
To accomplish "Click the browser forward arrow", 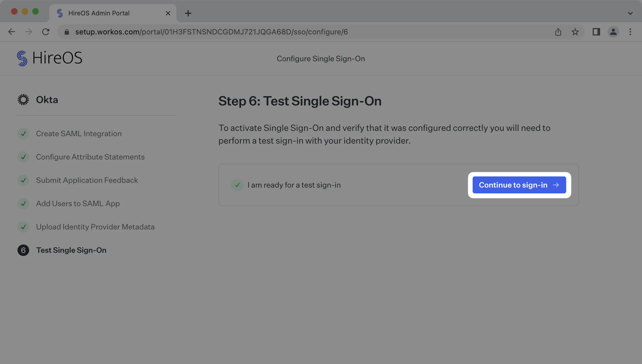I will pos(29,32).
